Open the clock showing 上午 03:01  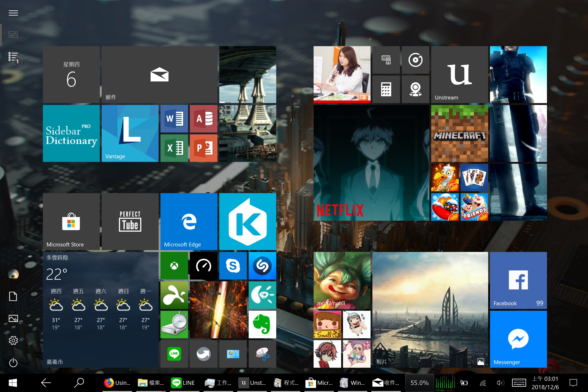tap(545, 383)
